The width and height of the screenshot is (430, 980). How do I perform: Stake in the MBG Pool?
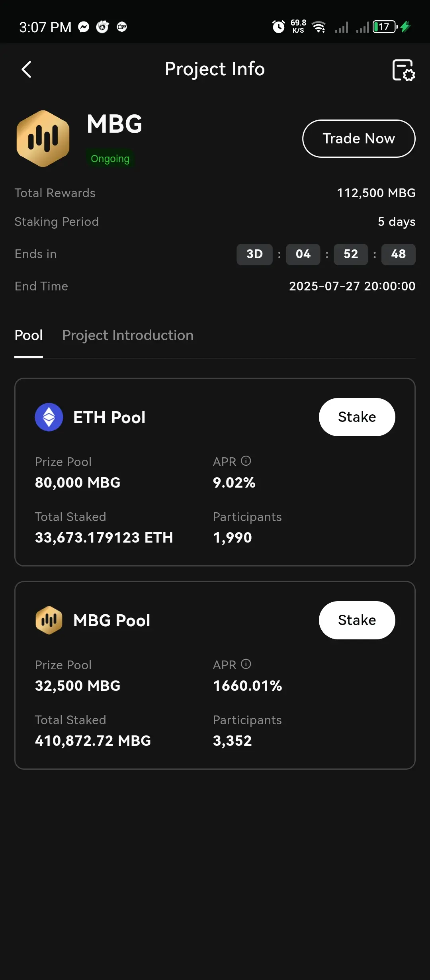click(x=357, y=620)
